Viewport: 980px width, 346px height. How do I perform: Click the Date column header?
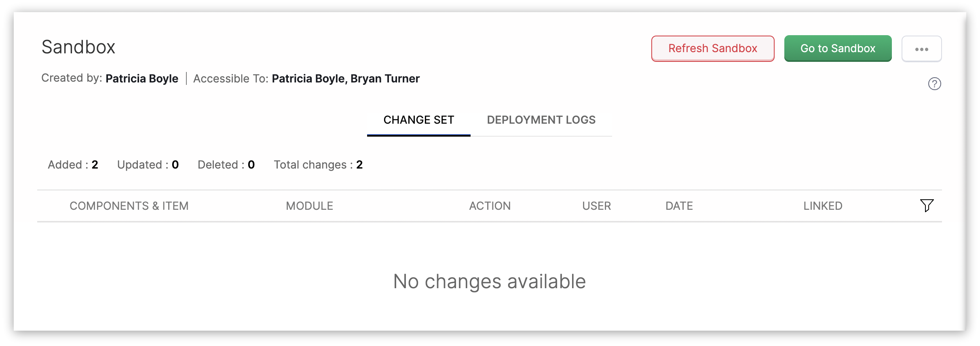[x=679, y=206]
